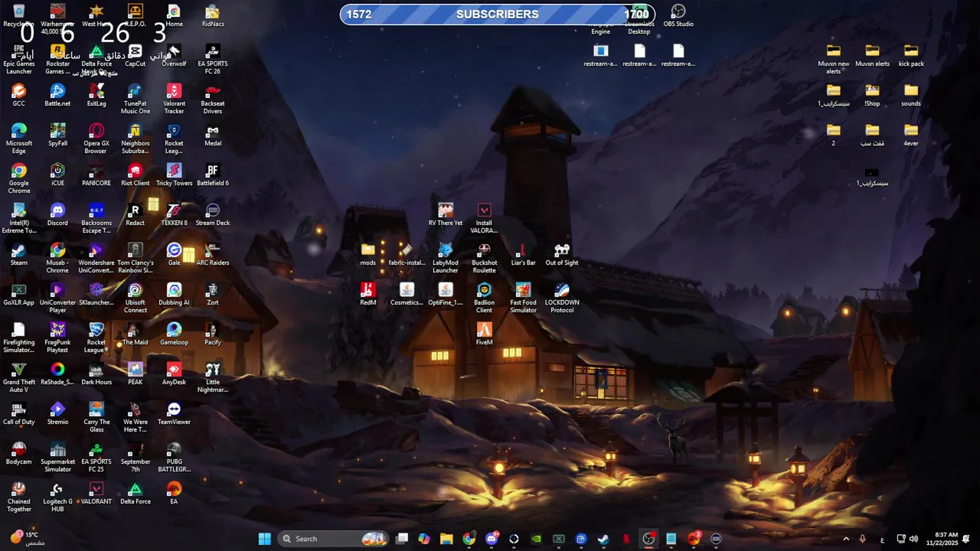Open the kick pack folder
The width and height of the screenshot is (980, 551).
(x=911, y=55)
